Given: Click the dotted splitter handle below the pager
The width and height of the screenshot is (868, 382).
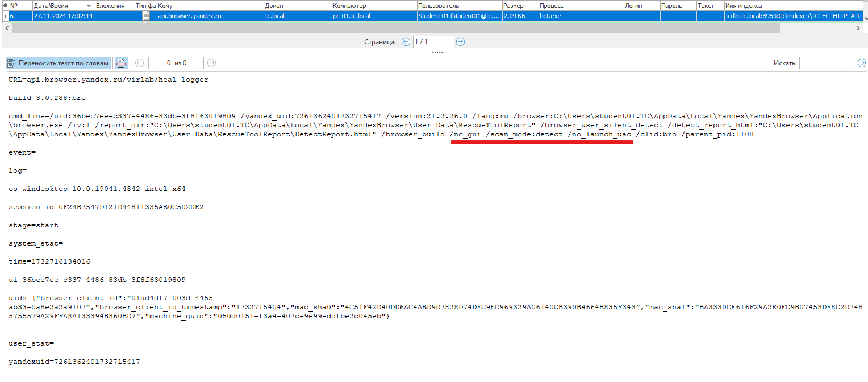Looking at the screenshot, I should click(437, 52).
